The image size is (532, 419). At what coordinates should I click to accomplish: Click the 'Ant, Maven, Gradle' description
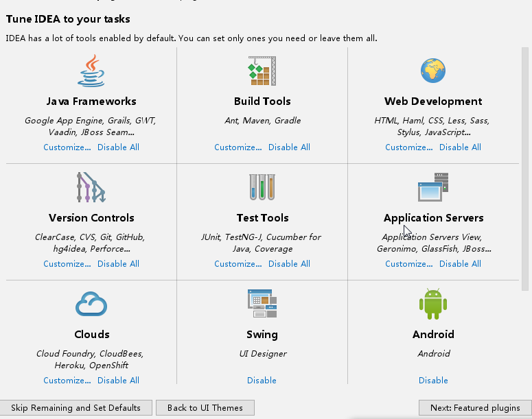click(x=263, y=121)
